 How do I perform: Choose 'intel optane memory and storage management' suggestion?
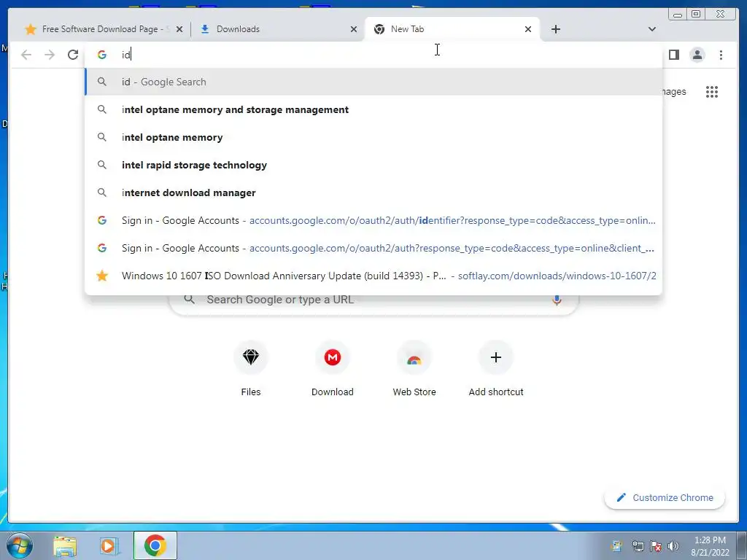[x=373, y=109]
